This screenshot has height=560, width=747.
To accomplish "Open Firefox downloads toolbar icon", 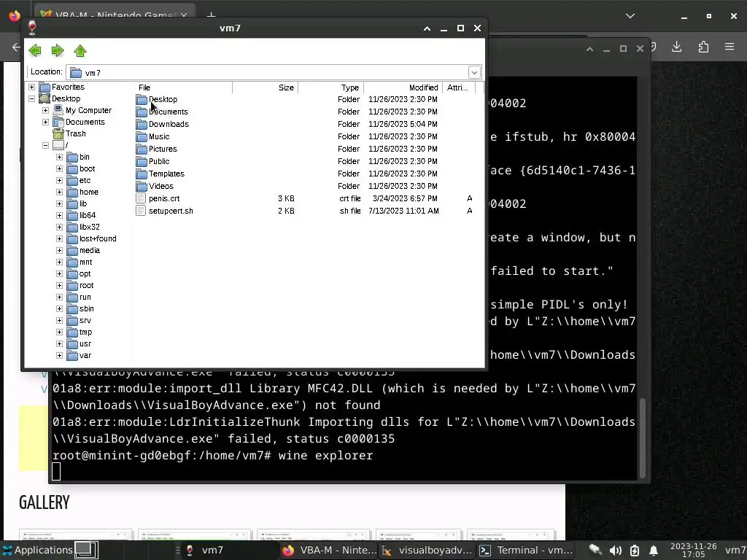I will pos(676,47).
